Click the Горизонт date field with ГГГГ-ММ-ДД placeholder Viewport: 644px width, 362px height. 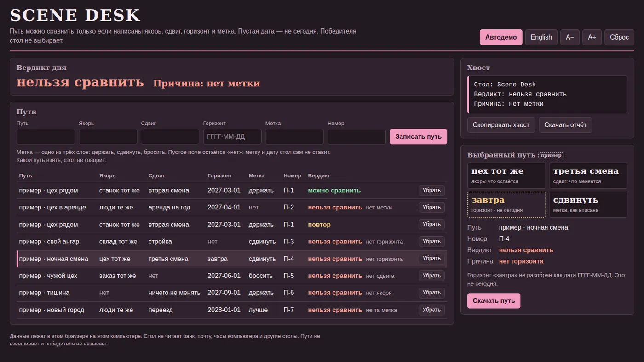pos(232,136)
